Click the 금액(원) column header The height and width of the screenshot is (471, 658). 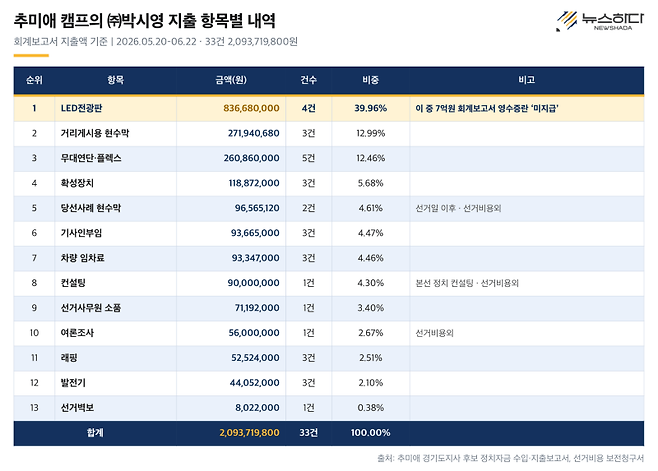pyautogui.click(x=231, y=80)
